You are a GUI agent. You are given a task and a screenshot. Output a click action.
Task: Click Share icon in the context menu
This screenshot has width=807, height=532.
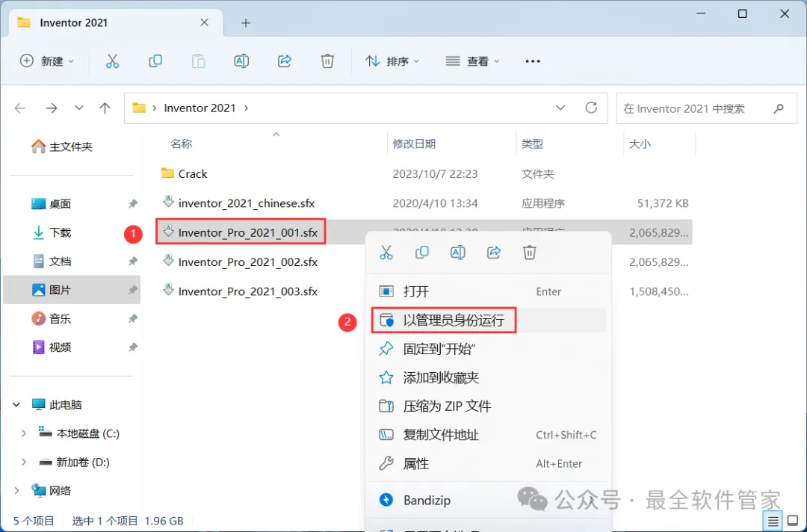click(494, 253)
